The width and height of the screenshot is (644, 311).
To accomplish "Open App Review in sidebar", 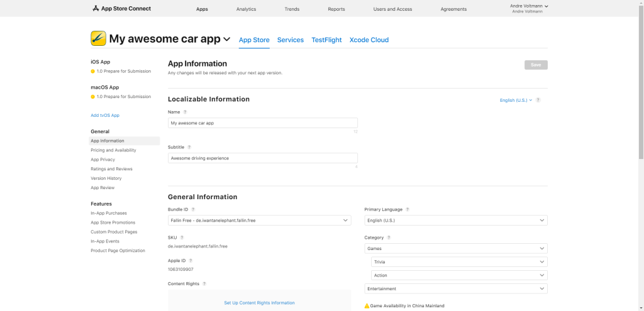I will click(x=103, y=188).
